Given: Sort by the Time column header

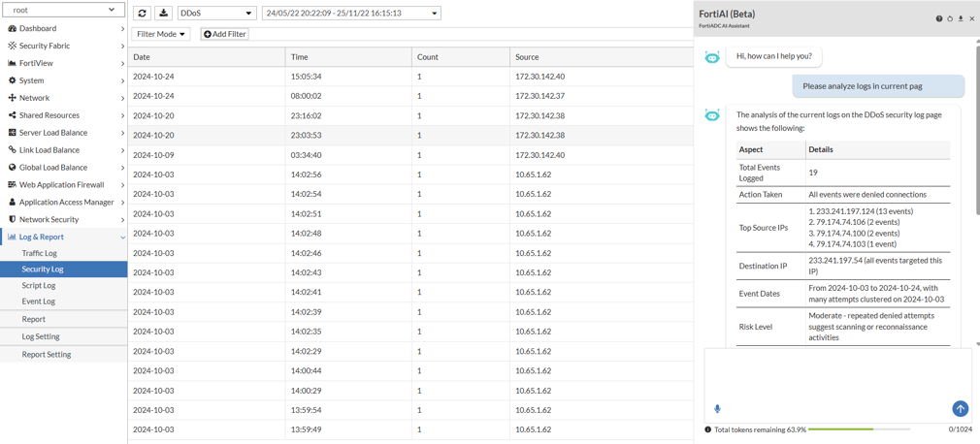Looking at the screenshot, I should 348,57.
